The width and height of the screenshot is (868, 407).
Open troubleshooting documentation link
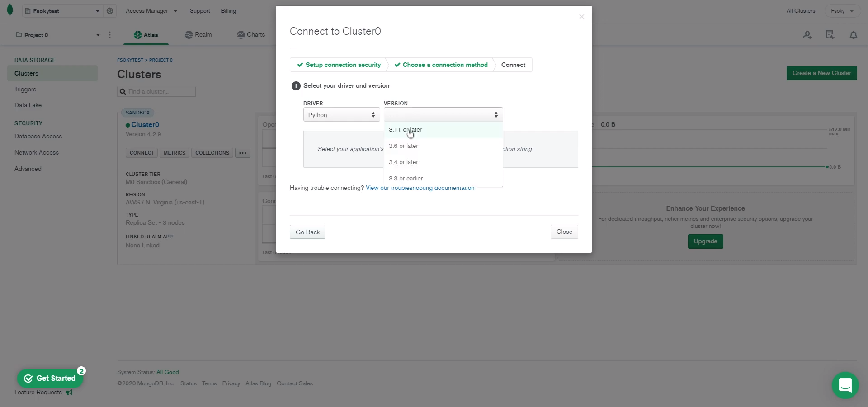pyautogui.click(x=420, y=188)
